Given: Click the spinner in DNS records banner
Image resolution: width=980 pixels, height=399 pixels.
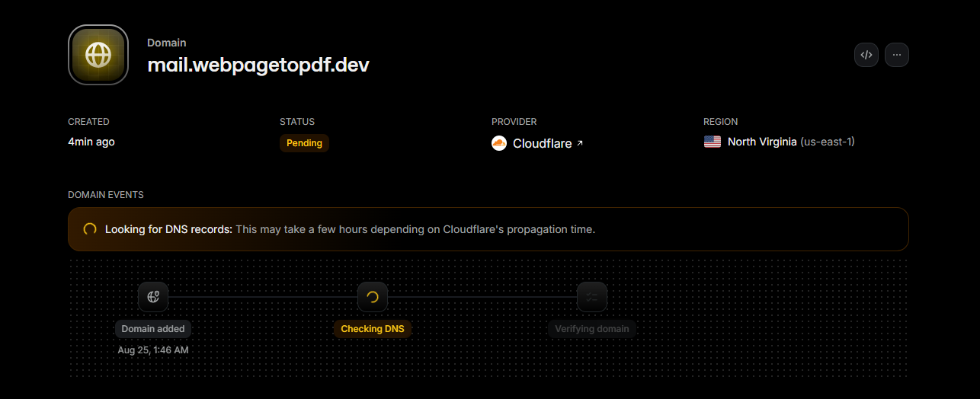Looking at the screenshot, I should coord(90,229).
